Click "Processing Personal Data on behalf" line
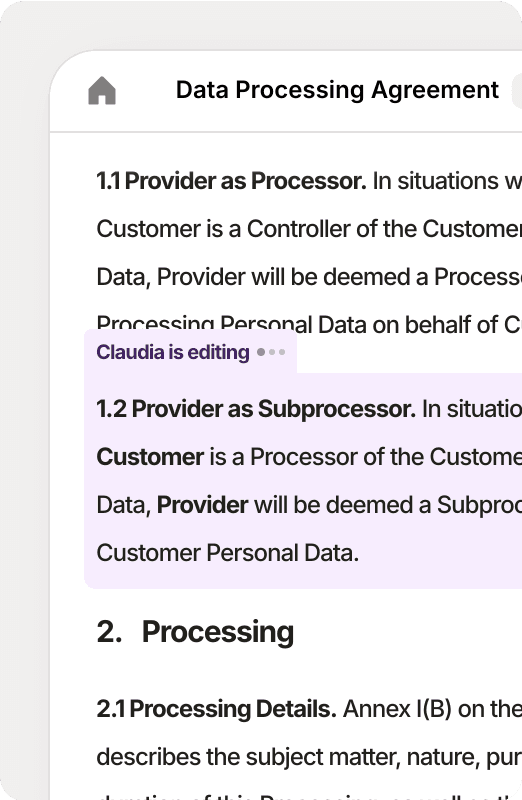This screenshot has height=800, width=522. click(309, 323)
